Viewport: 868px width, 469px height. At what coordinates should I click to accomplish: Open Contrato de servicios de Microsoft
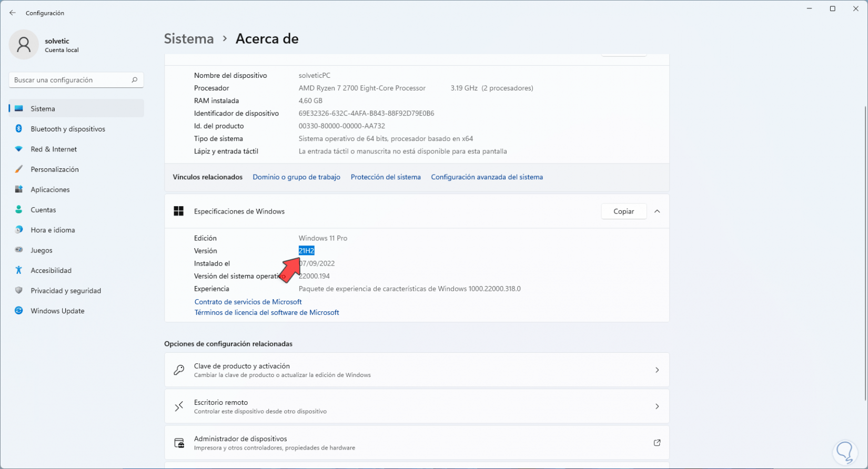[248, 302]
